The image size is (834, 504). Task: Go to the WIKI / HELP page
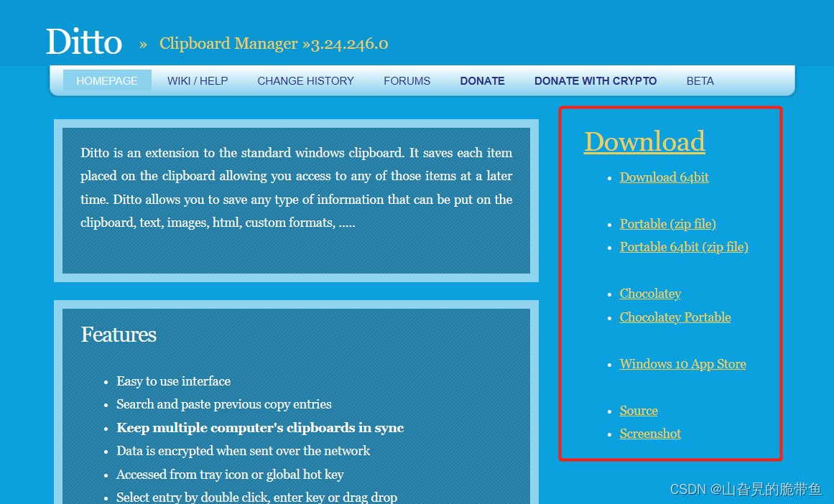198,81
